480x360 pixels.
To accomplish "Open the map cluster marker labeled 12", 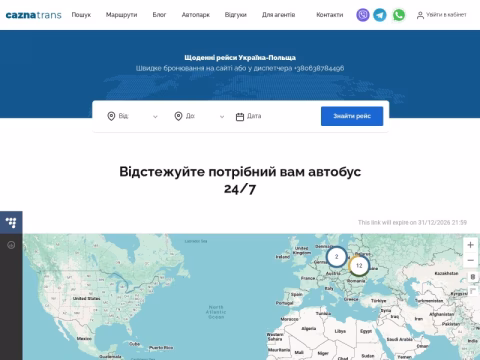I will [x=359, y=266].
